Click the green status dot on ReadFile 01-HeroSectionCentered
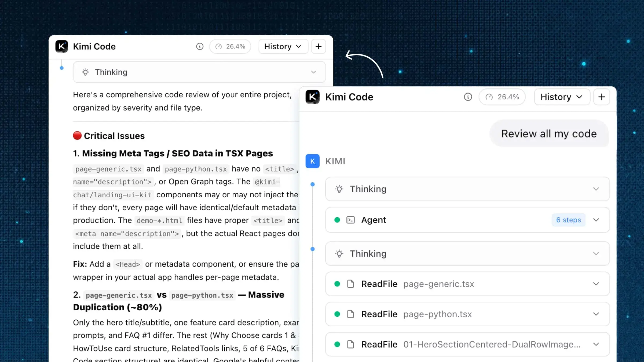Screen dimensions: 644x362 tap(337, 344)
